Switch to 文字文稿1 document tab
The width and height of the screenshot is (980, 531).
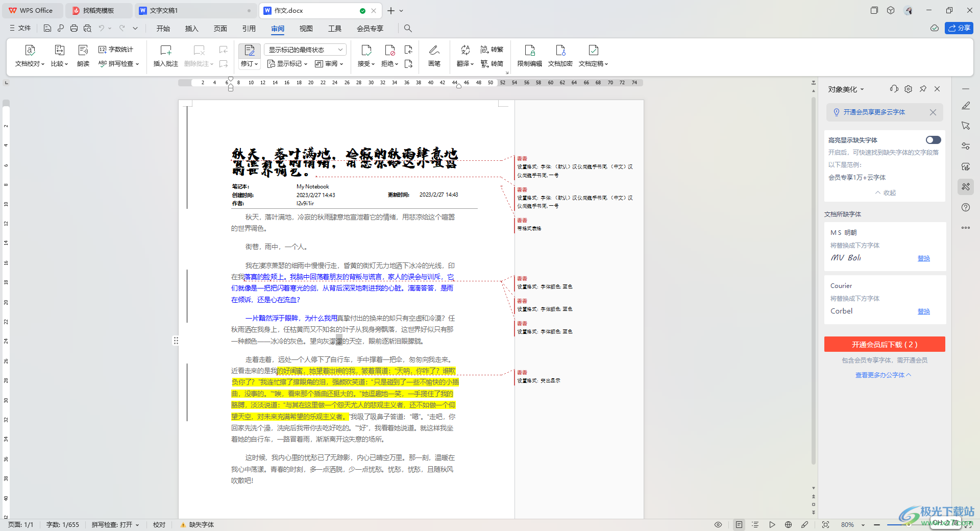click(x=196, y=10)
